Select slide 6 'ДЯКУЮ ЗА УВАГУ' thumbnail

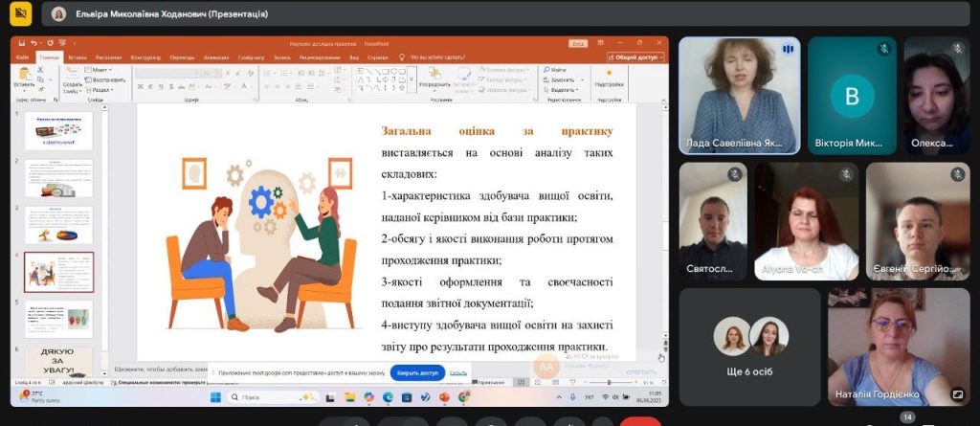pos(58,362)
